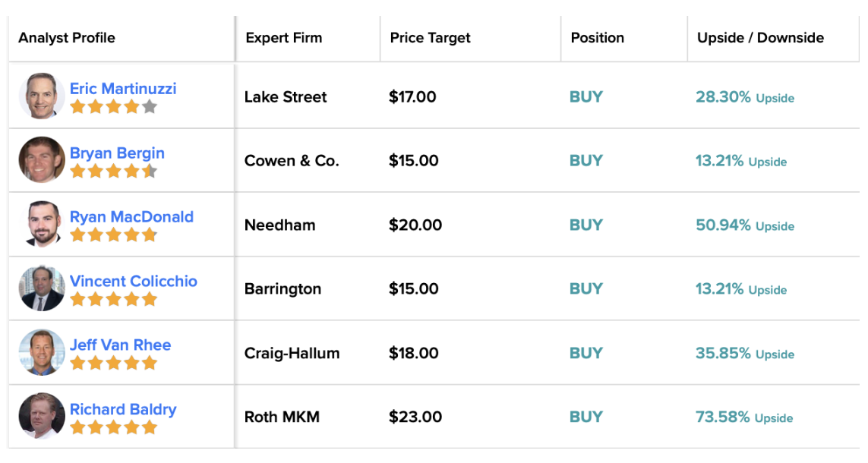Click Richard Baldry's five-star rating
Screen dimensions: 868x463
[x=113, y=427]
